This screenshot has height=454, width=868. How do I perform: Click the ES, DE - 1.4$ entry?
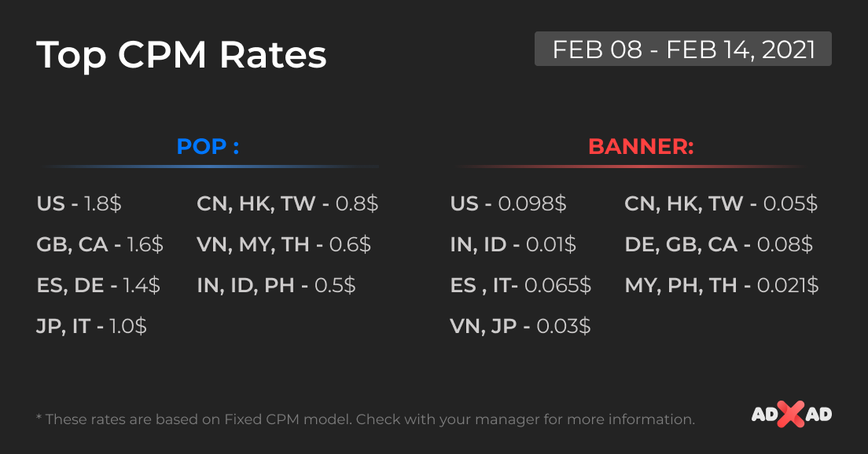[98, 285]
